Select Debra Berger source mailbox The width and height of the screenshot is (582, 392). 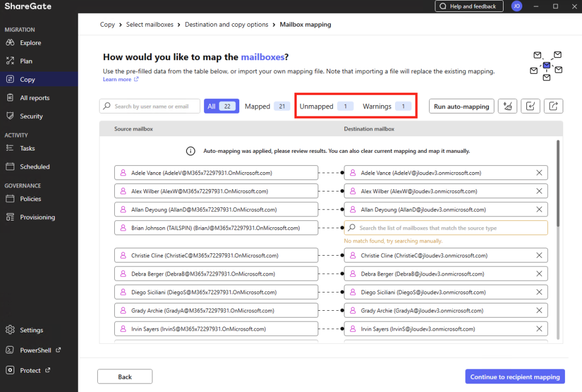coord(216,274)
